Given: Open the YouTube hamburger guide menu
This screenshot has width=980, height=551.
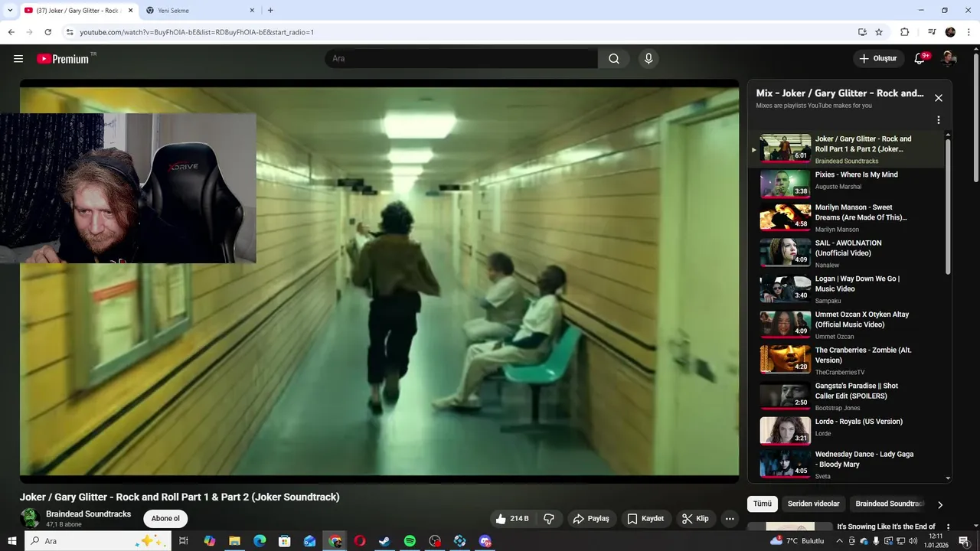Looking at the screenshot, I should pos(18,59).
